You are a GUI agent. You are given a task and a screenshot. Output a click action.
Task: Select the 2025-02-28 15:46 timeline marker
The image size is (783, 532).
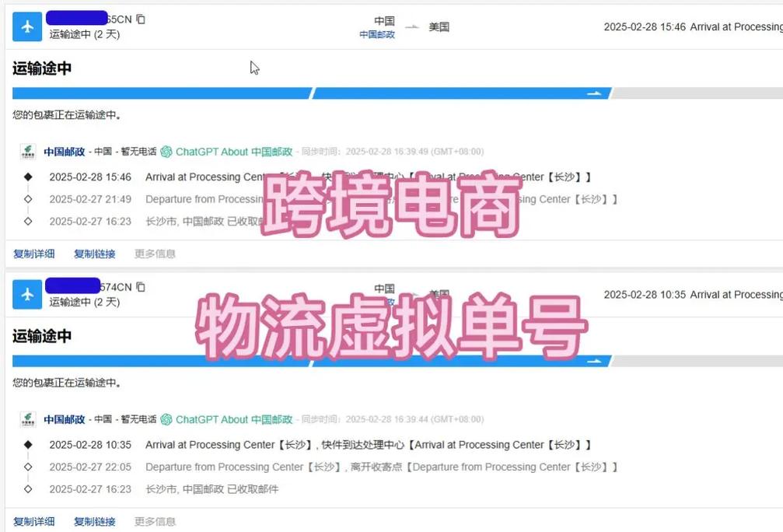click(29, 177)
